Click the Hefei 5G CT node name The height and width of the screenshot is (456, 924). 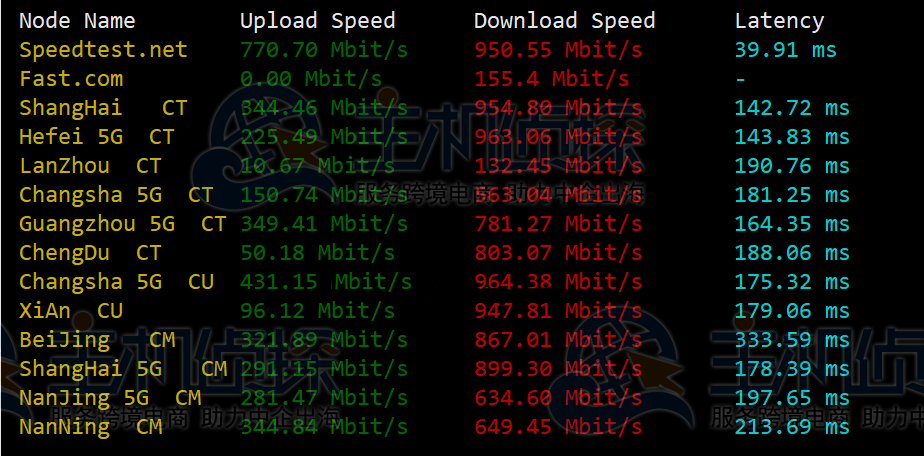pos(97,137)
